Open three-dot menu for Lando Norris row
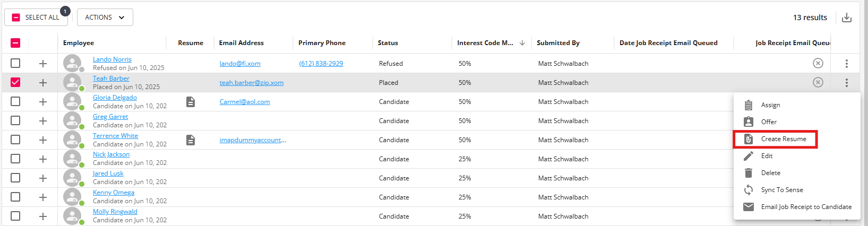This screenshot has width=868, height=226. pos(847,64)
